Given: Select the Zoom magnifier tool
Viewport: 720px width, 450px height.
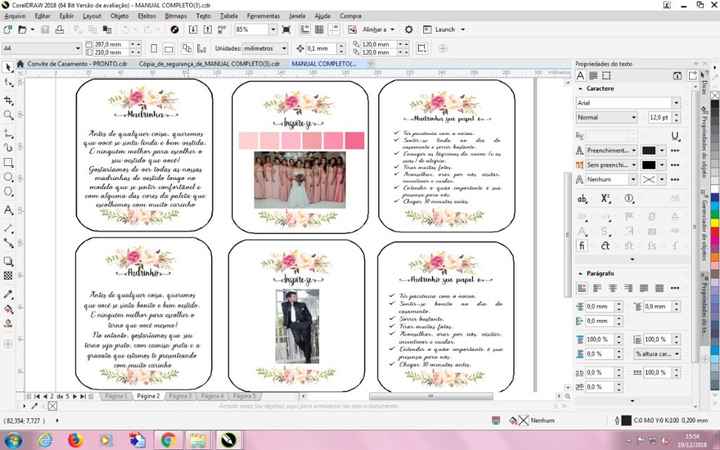Looking at the screenshot, I should coord(8,115).
